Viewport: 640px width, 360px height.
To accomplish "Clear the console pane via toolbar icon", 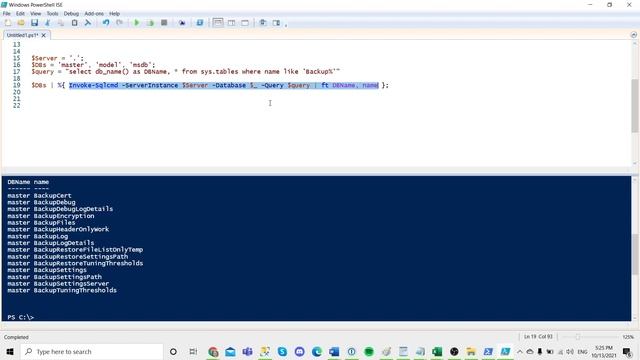I will point(88,23).
